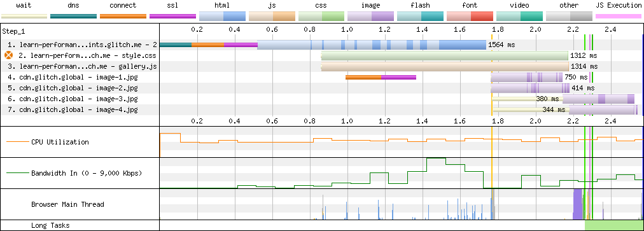Viewport: 644px width, 231px height.
Task: Click the 344 ms duration label
Action: click(x=554, y=109)
